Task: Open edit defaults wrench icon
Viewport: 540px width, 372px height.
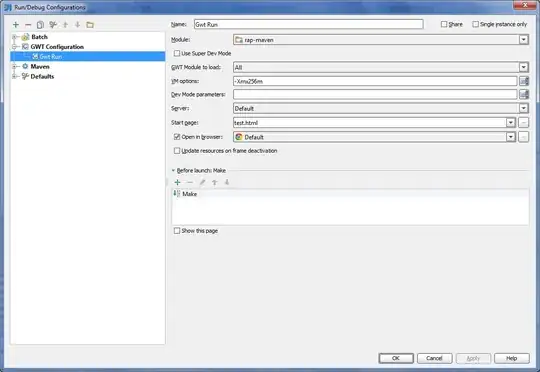Action: (53, 24)
